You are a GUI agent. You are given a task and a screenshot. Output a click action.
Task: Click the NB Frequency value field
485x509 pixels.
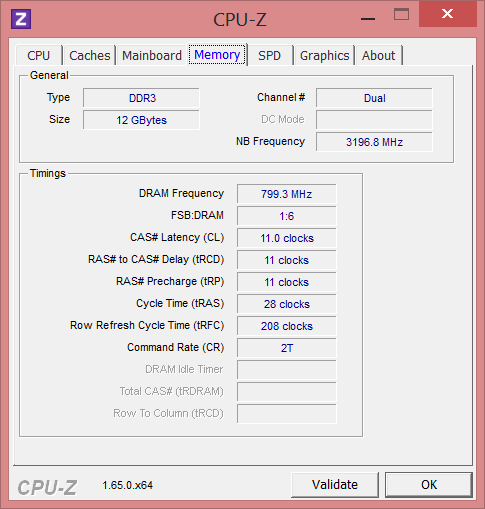point(374,142)
